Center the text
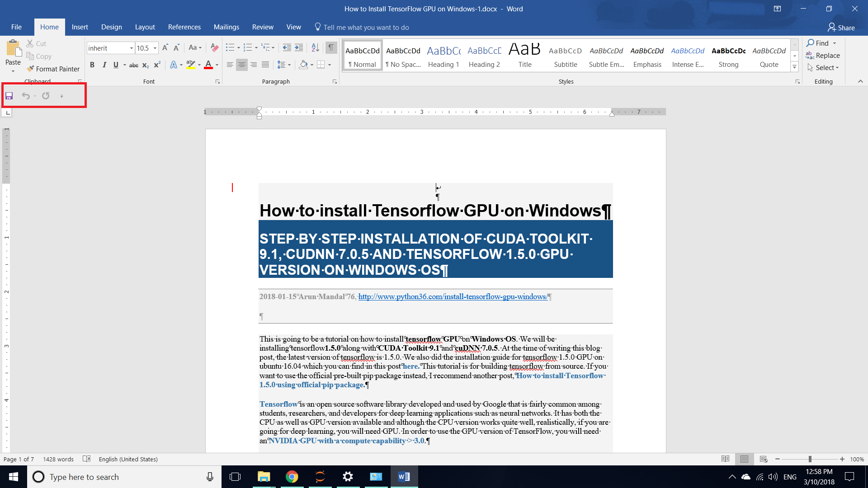Screen dimensions: 868x488 [x=242, y=65]
